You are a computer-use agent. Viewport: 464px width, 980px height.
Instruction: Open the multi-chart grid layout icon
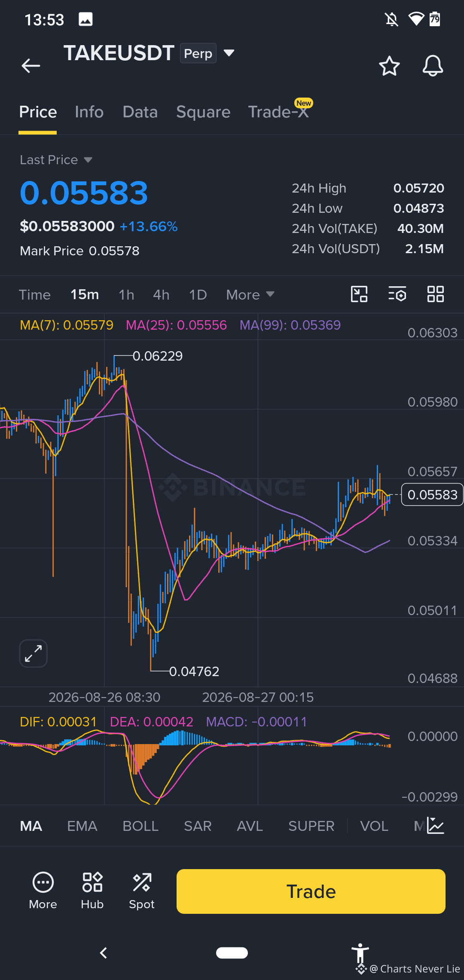coord(436,294)
